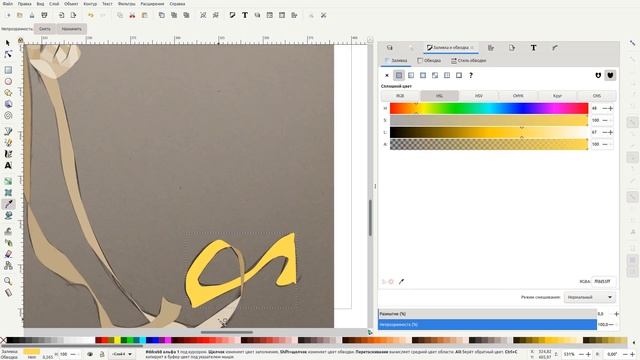640x360 pixels.
Task: Open the Фильтры menu
Action: tap(127, 4)
